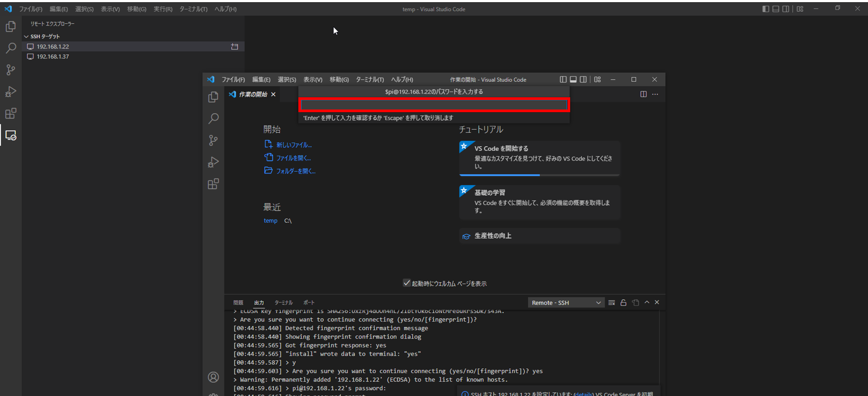Open the Remote - SSH output channel dropdown
Image resolution: width=868 pixels, height=396 pixels.
566,302
